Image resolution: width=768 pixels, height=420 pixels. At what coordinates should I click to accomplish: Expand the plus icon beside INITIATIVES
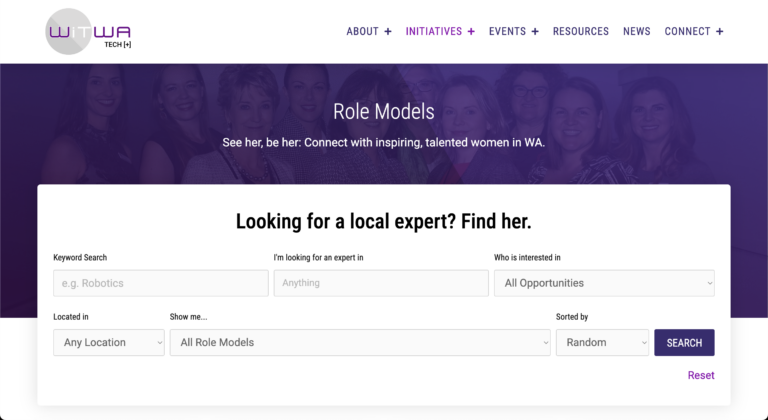471,31
